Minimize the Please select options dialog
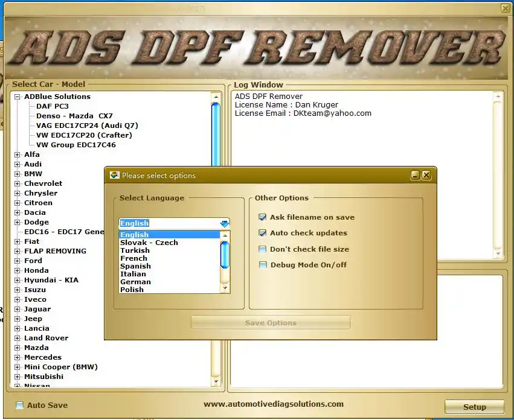The height and width of the screenshot is (420, 514). click(416, 175)
